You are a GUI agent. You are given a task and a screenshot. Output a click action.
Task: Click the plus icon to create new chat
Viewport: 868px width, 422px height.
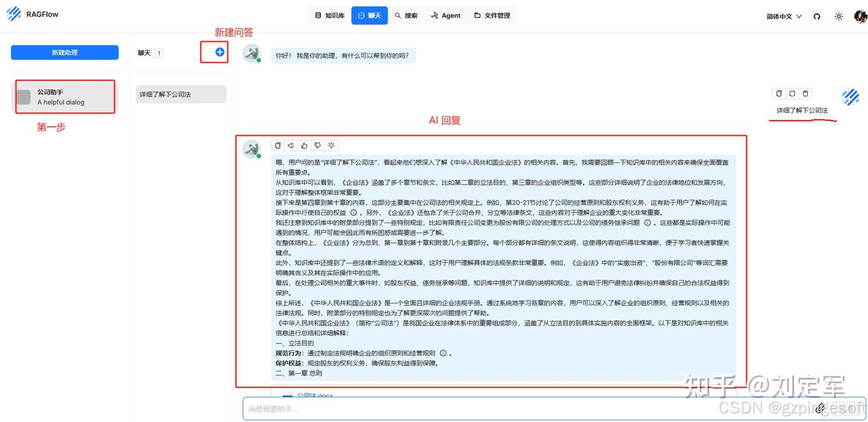pos(220,52)
